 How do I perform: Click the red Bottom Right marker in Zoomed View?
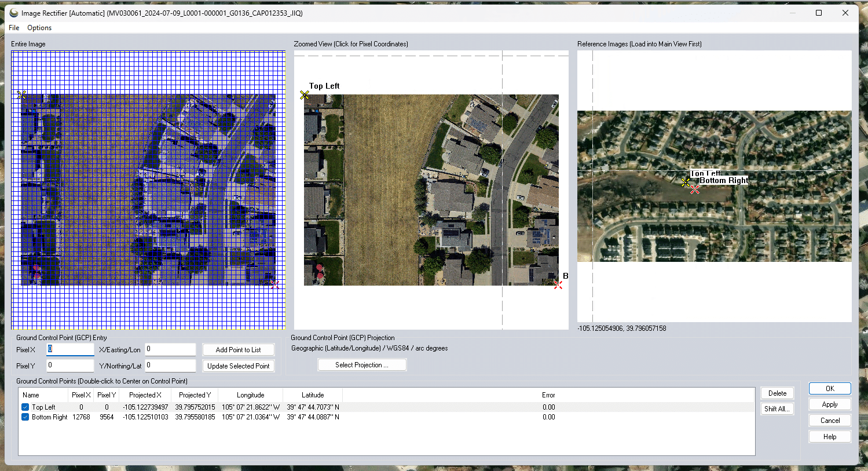tap(558, 284)
